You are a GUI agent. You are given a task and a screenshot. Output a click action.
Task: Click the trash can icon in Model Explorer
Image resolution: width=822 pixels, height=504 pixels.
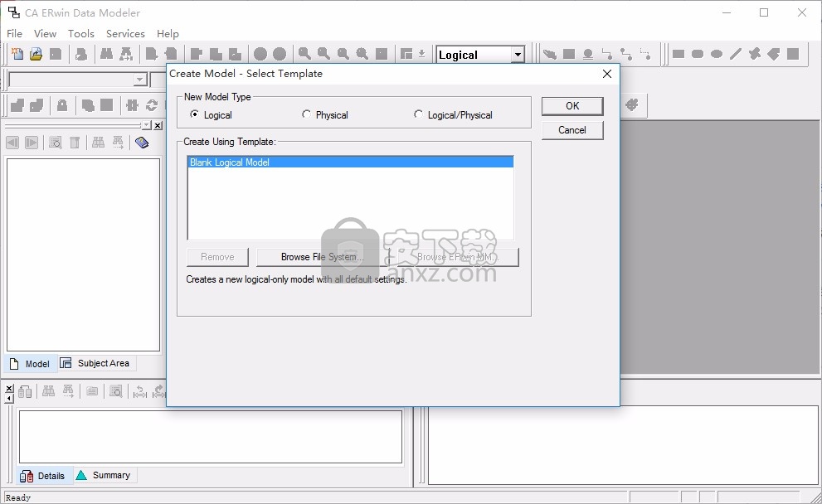[x=75, y=143]
